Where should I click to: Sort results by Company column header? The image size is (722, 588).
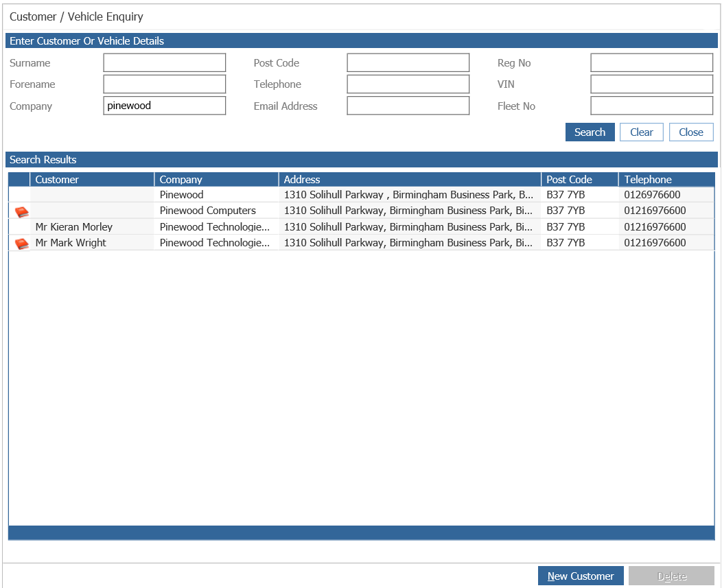[216, 180]
